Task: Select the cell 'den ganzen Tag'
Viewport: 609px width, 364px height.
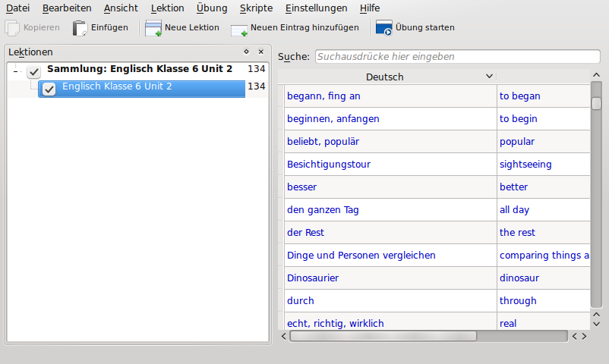Action: [390, 209]
